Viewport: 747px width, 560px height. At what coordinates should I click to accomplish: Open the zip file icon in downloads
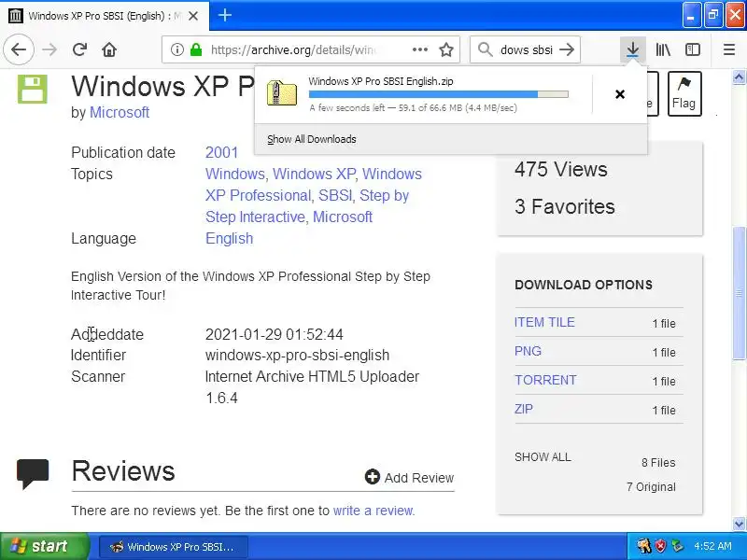tap(282, 92)
